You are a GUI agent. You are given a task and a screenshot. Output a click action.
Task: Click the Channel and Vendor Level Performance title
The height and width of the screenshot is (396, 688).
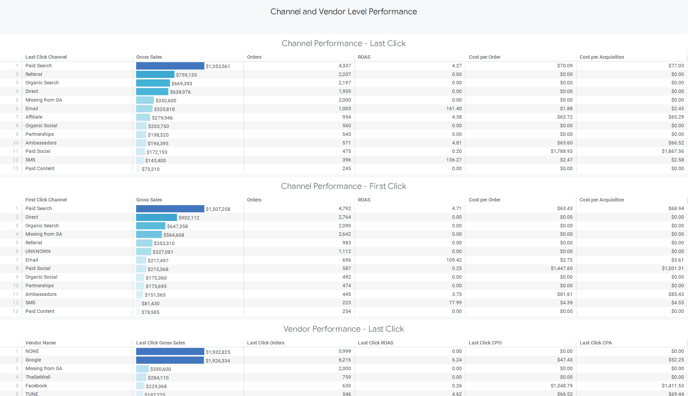344,12
